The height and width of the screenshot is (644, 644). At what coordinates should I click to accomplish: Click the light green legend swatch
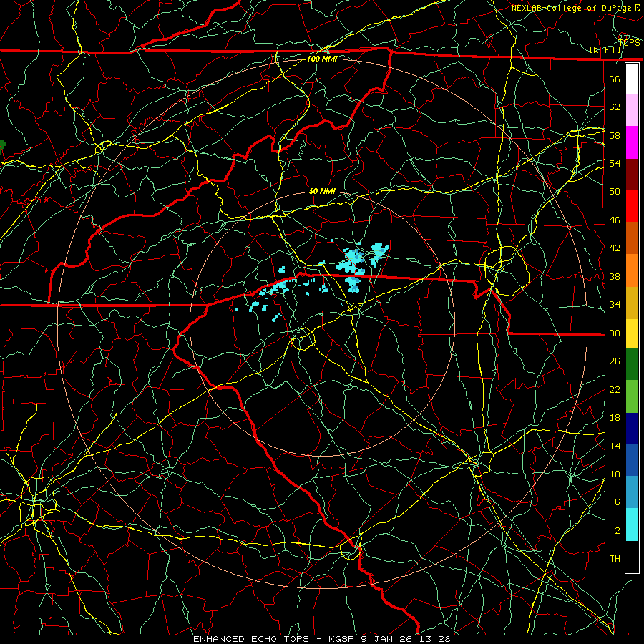[632, 396]
